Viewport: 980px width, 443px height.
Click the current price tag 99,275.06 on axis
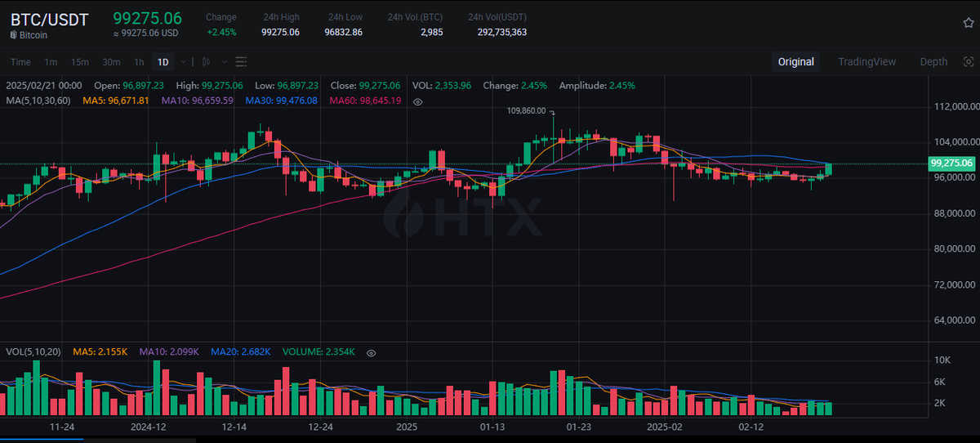(x=951, y=163)
